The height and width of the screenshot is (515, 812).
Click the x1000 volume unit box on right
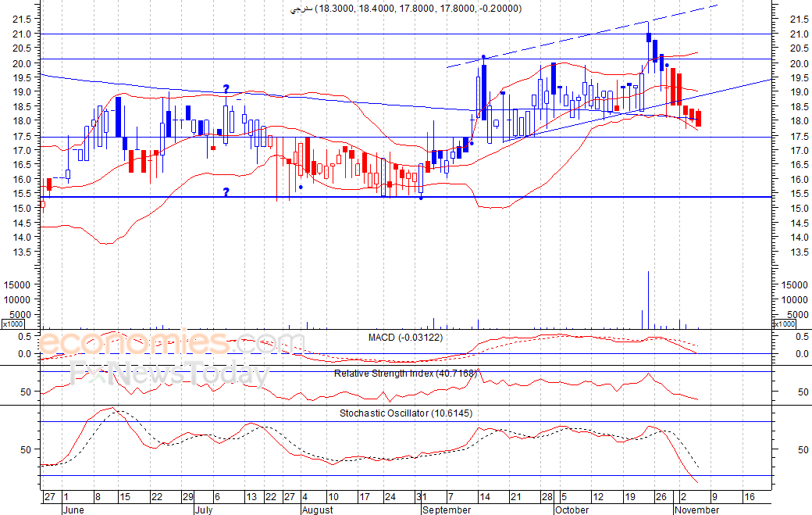coord(784,324)
